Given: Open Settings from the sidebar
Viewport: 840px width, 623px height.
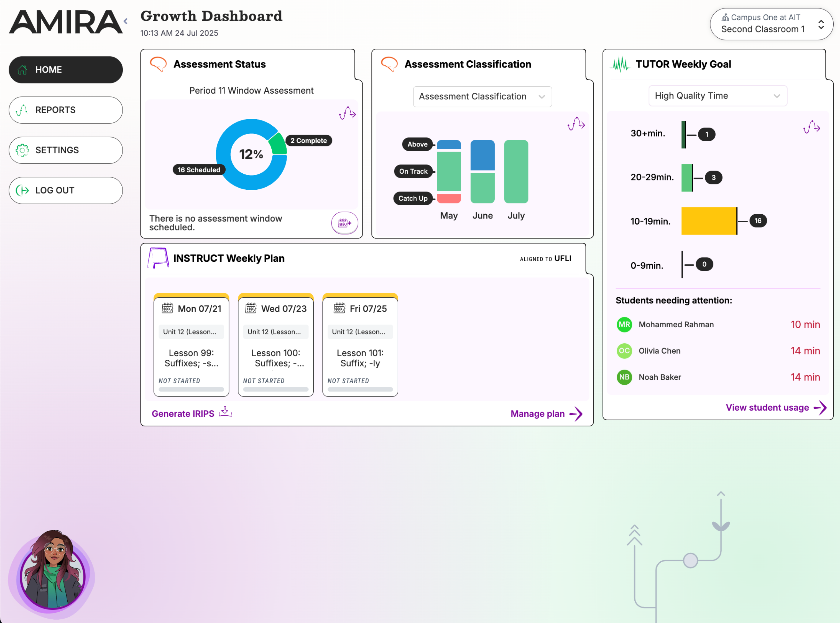Looking at the screenshot, I should 66,150.
